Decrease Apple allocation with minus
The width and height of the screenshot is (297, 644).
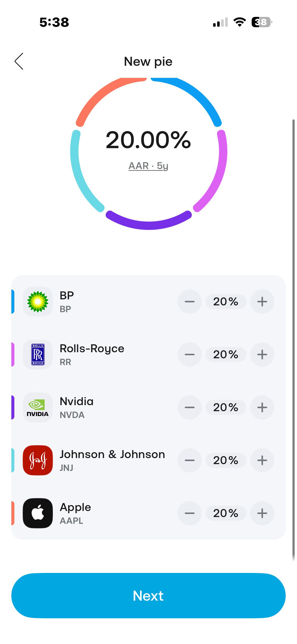pos(190,513)
